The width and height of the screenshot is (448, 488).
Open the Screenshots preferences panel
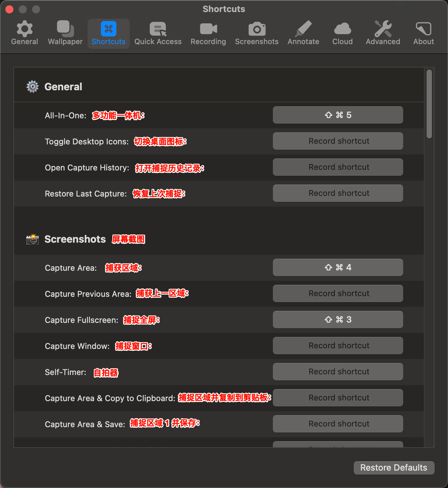click(x=256, y=32)
